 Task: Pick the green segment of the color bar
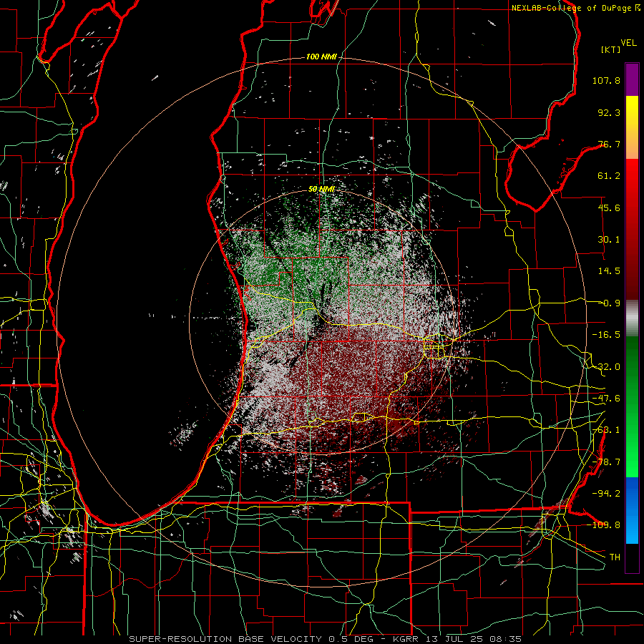tap(632, 406)
